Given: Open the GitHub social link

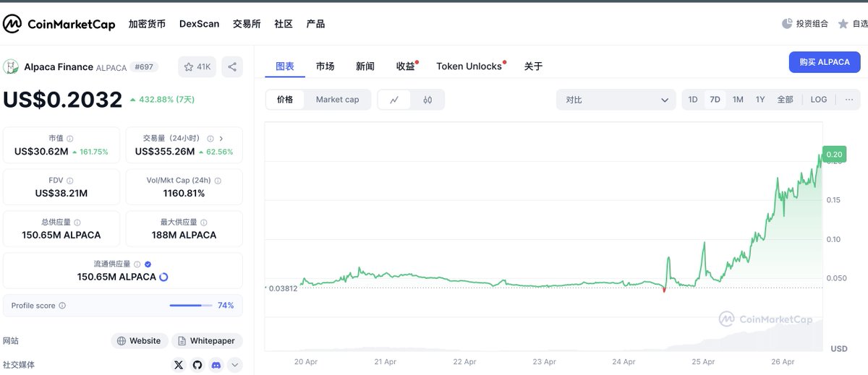Looking at the screenshot, I should (x=197, y=365).
